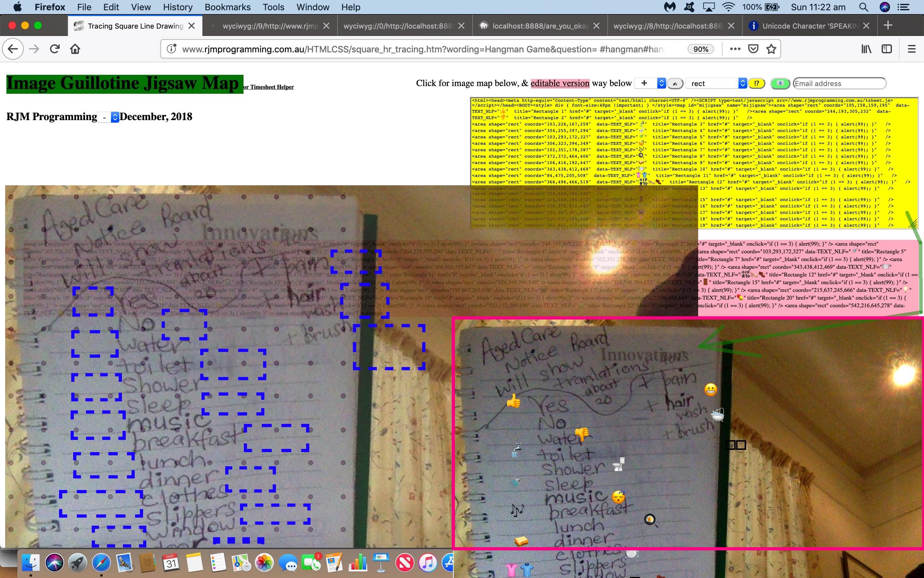The height and width of the screenshot is (578, 924).
Task: Click the yellow !? button
Action: pos(757,83)
